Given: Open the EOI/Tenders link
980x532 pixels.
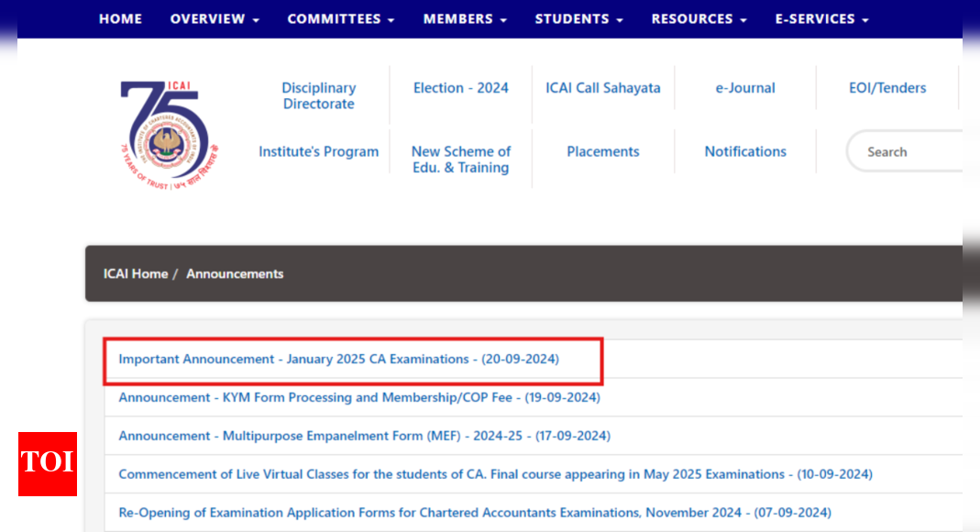Looking at the screenshot, I should coord(886,88).
